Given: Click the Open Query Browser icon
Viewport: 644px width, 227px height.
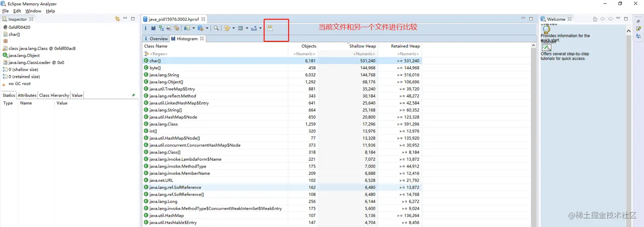Looking at the screenshot, I should pos(200,28).
